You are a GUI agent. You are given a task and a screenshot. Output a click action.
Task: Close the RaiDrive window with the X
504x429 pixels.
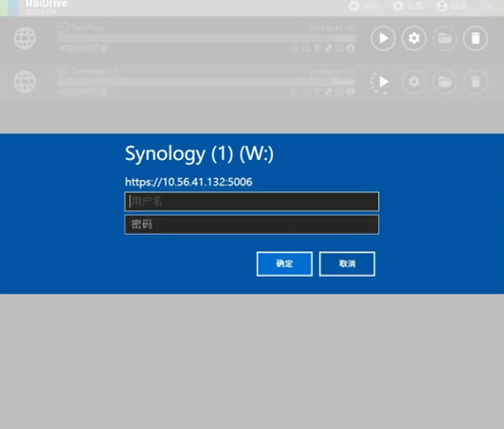(490, 6)
